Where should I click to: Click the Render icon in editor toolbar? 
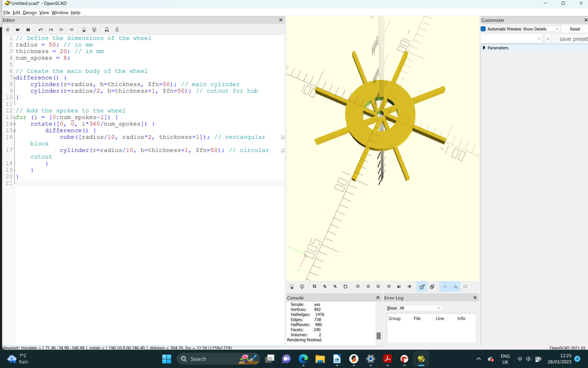95,29
